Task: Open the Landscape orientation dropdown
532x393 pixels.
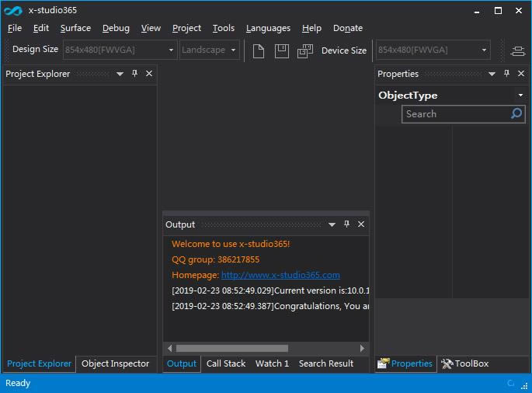Action: (234, 50)
